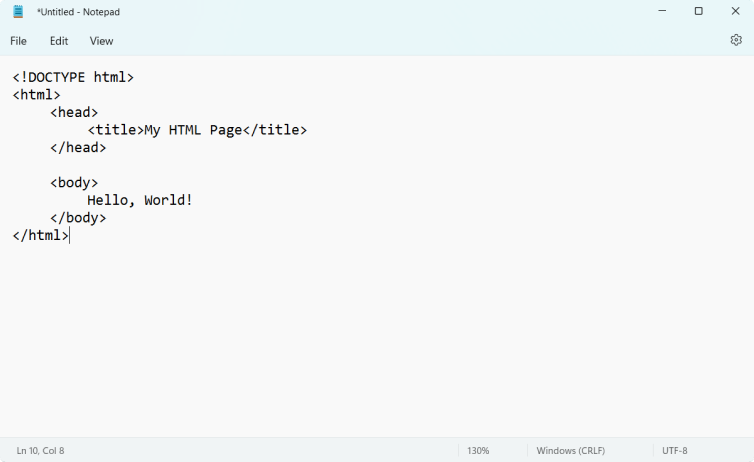Image resolution: width=754 pixels, height=462 pixels.
Task: Open Notepad settings via the gear icon
Action: point(736,40)
